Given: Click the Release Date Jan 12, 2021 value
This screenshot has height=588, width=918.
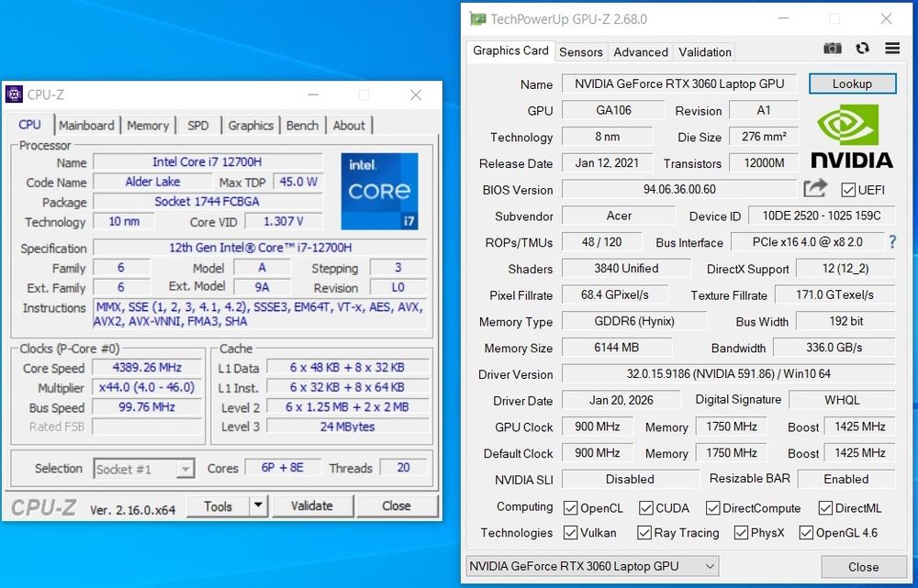Looking at the screenshot, I should [607, 162].
